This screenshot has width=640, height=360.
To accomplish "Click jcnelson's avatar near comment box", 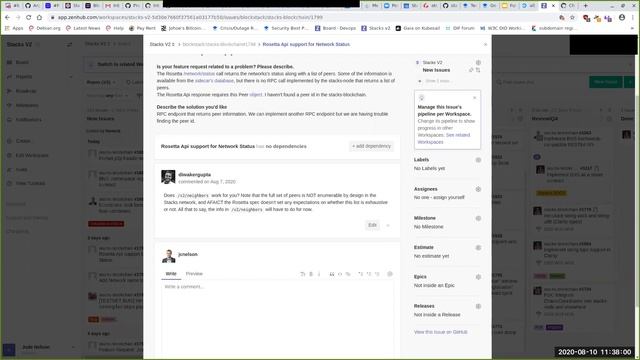I will (x=168, y=256).
